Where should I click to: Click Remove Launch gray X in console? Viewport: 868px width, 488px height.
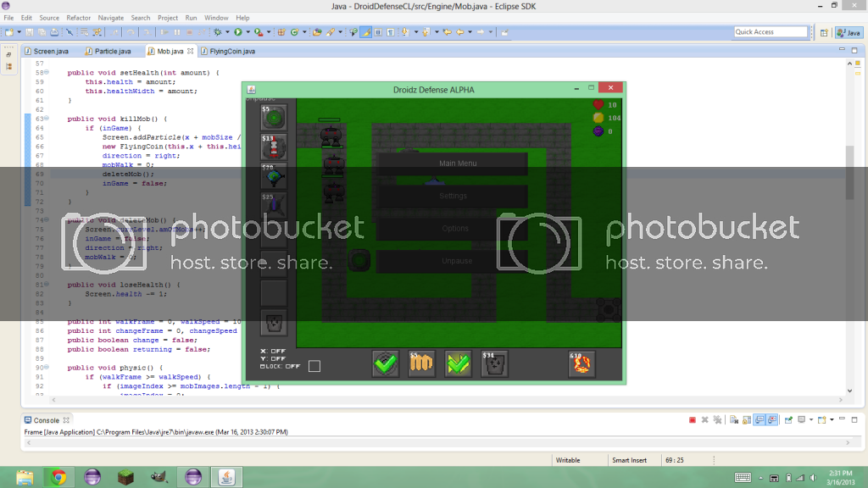(x=704, y=420)
